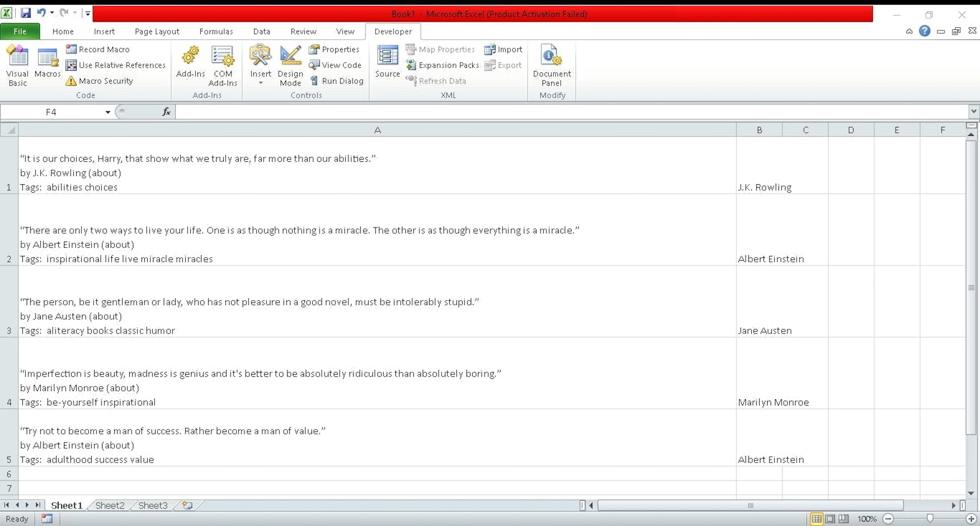Expand the Name Box dropdown
Viewport: 980px width, 526px height.
point(108,112)
